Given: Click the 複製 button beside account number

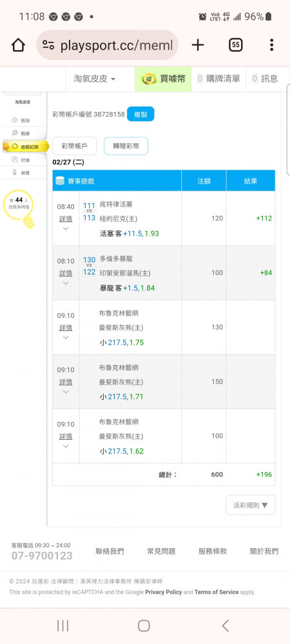Looking at the screenshot, I should (x=140, y=114).
